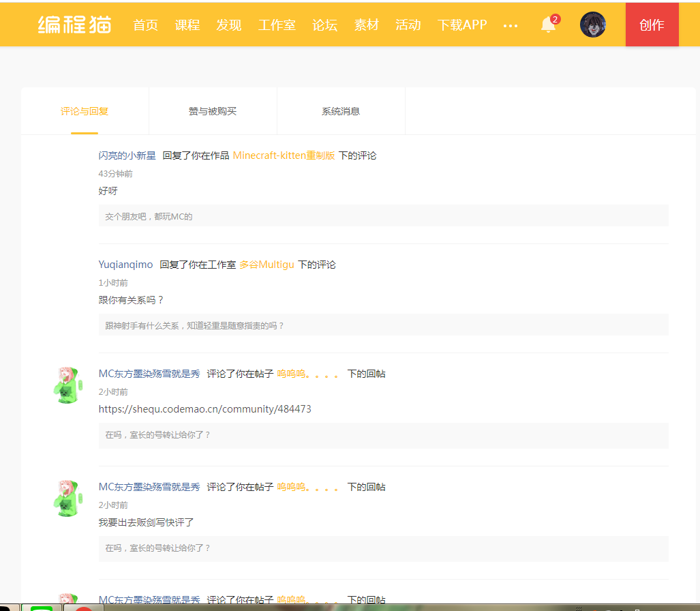The image size is (700, 611).
Task: Click the comment text 我要出去贩剑写快评了
Action: point(146,522)
